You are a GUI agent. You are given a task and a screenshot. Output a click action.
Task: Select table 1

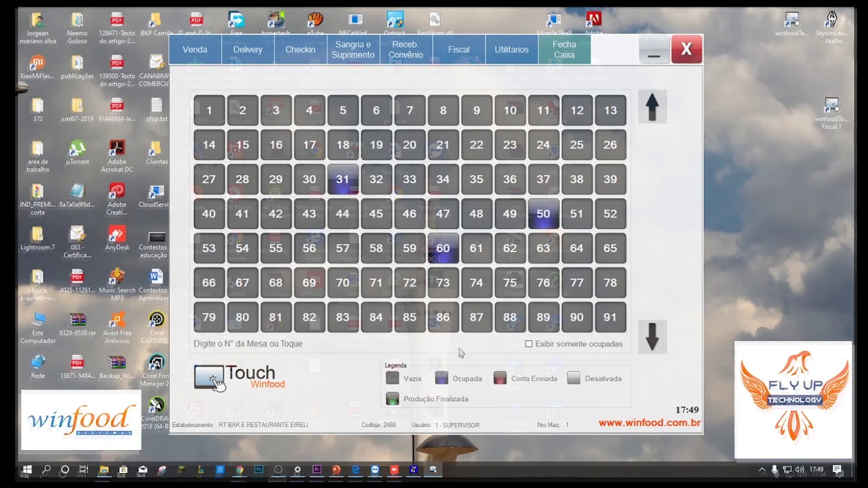(x=209, y=110)
